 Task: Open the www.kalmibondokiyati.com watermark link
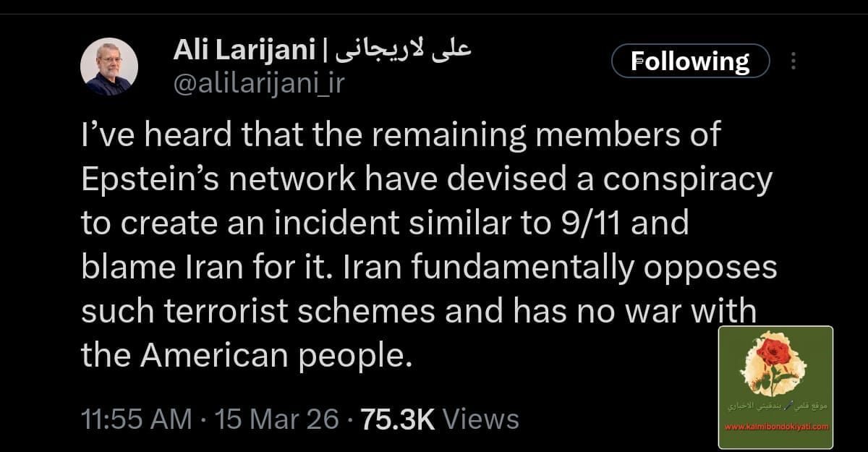(776, 427)
